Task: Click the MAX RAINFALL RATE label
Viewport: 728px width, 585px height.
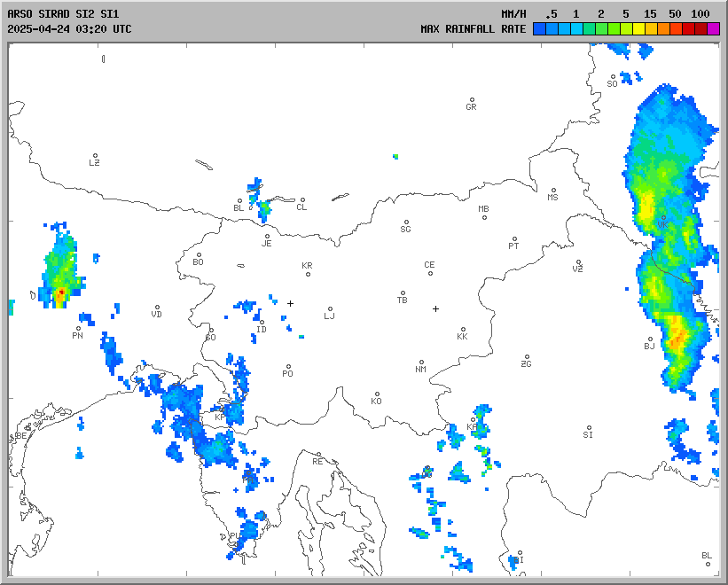Action: [473, 28]
